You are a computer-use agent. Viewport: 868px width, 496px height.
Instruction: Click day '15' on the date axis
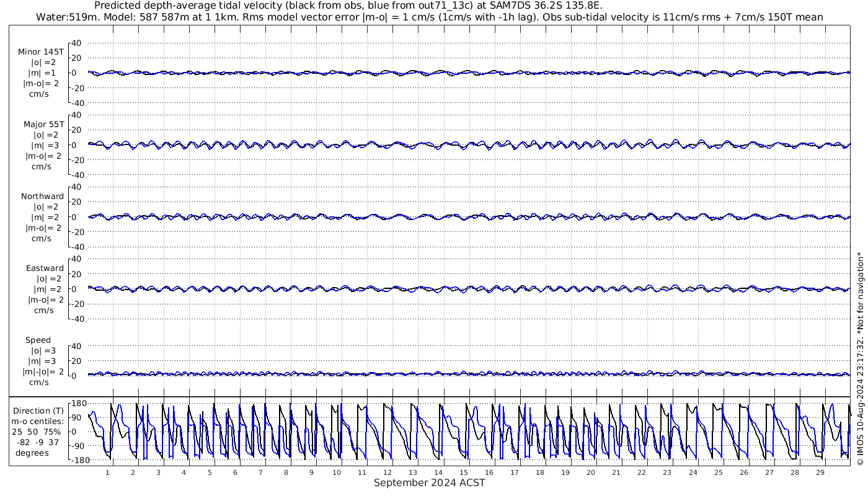click(464, 472)
